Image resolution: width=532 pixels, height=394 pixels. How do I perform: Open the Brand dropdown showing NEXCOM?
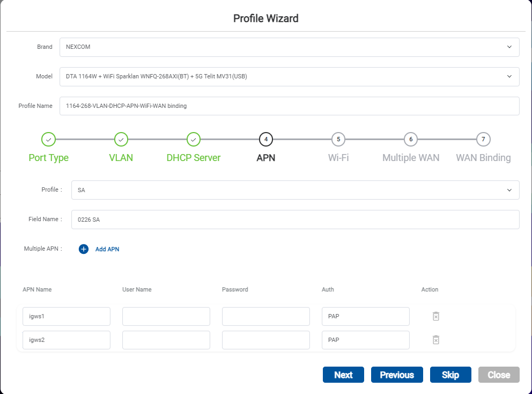[x=290, y=47]
